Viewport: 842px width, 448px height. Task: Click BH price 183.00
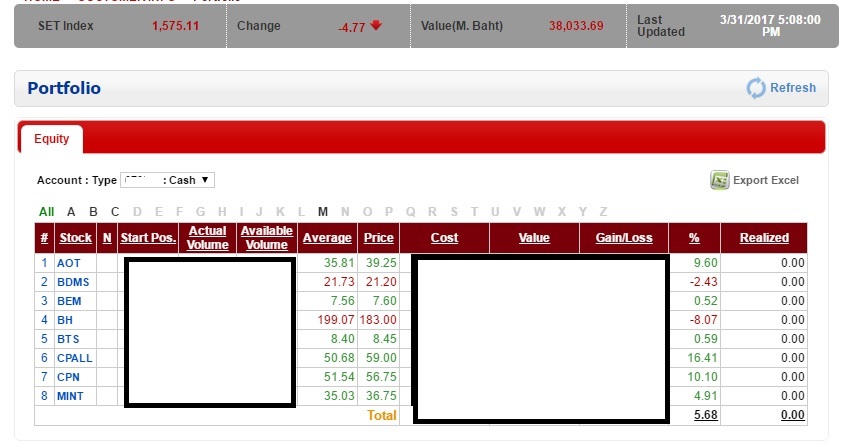378,320
